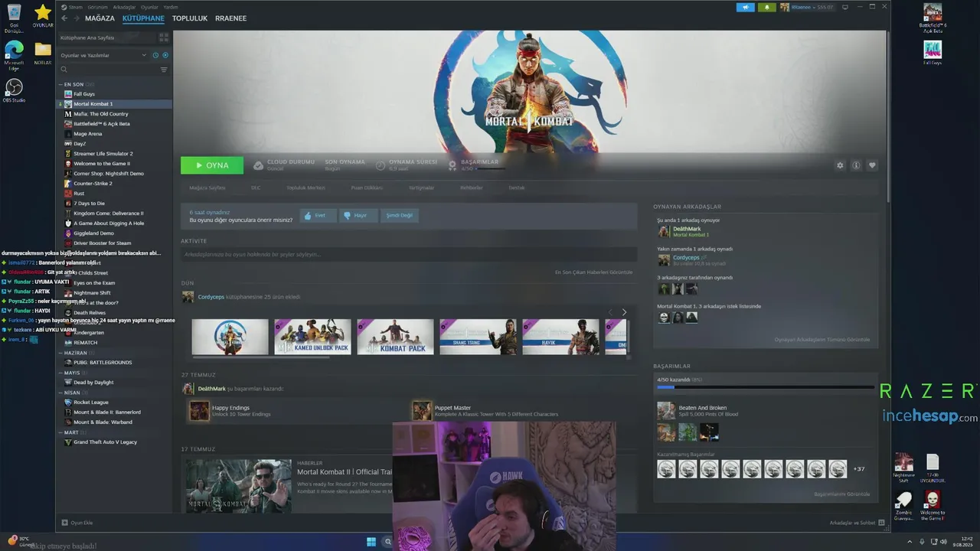Toggle the ready-to-play filter icon

click(165, 55)
